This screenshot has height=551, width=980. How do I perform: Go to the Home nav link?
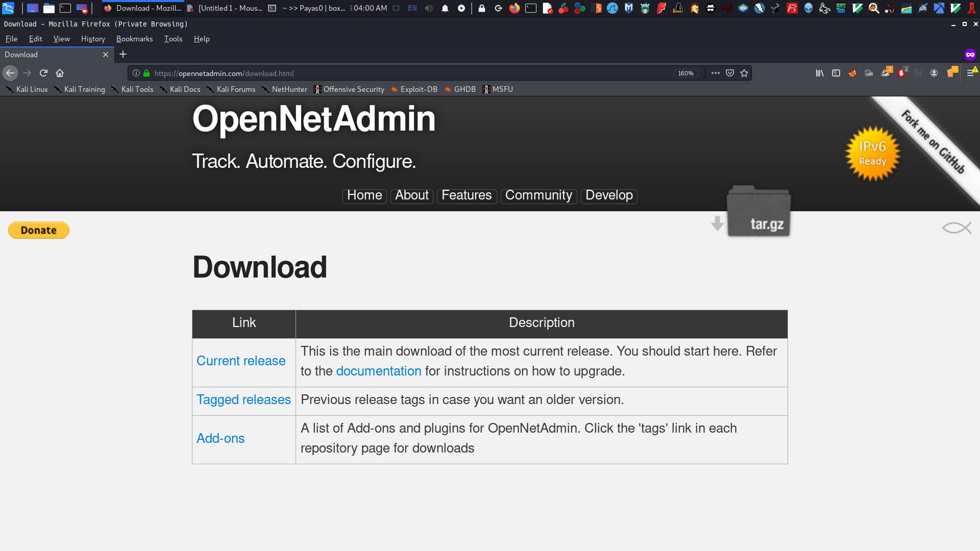364,195
